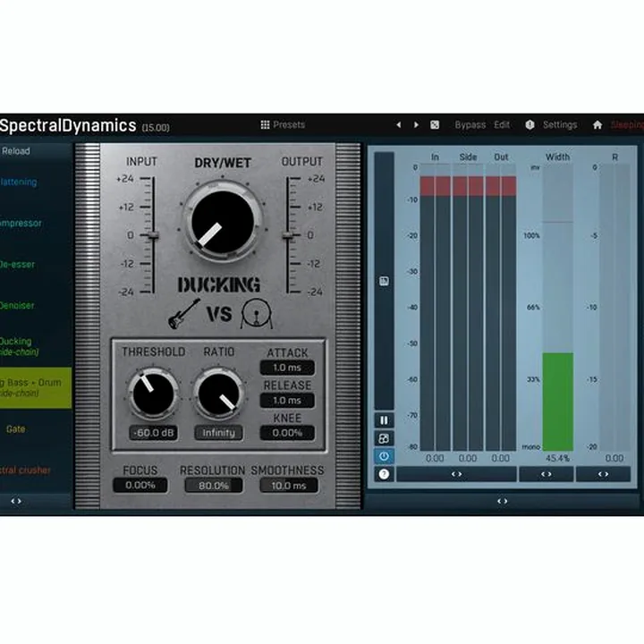
Task: Click the In meter label
Action: coord(435,157)
